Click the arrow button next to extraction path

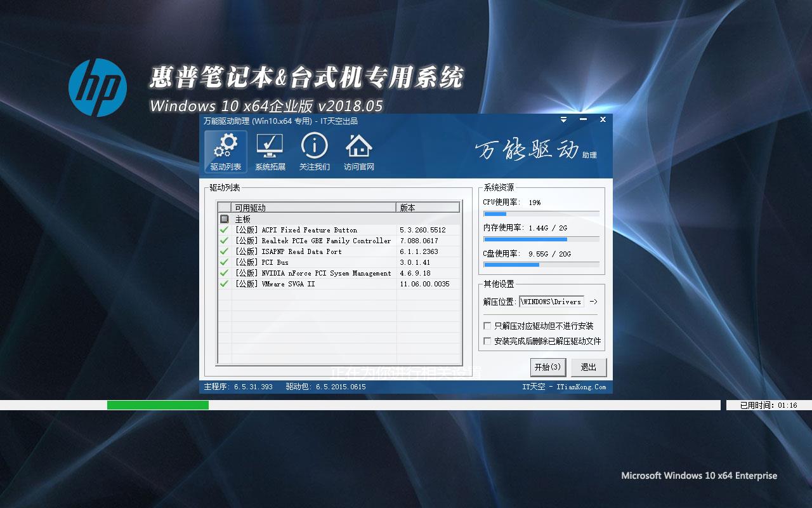[x=593, y=302]
